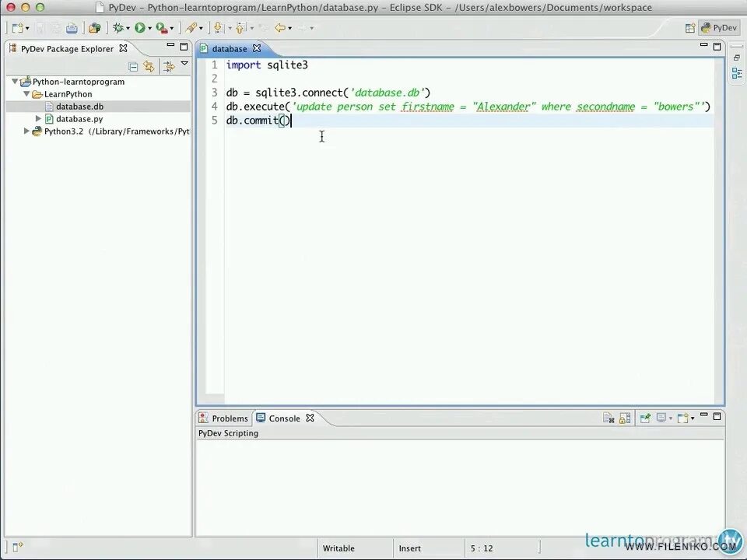Click the fast view icon in status bar
The height and width of the screenshot is (560, 747).
point(18,547)
